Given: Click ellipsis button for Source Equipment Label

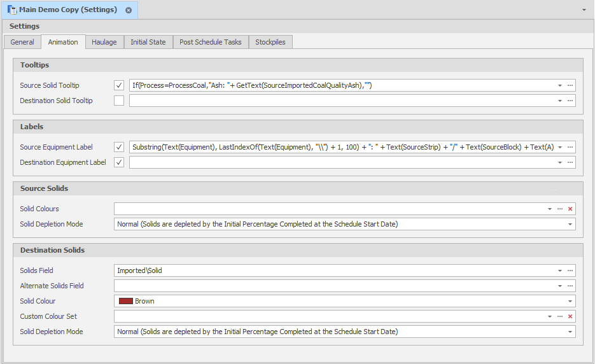Looking at the screenshot, I should (x=570, y=147).
